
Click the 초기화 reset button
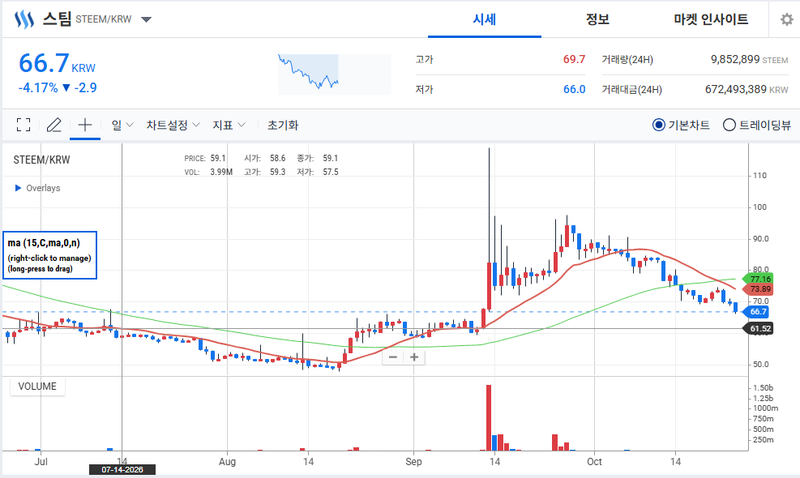(x=283, y=125)
